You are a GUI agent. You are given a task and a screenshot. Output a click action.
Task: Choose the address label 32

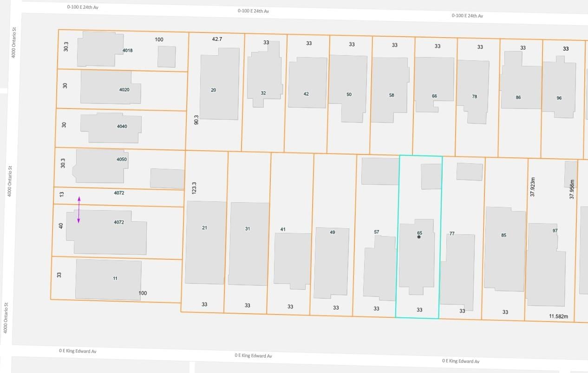(263, 93)
